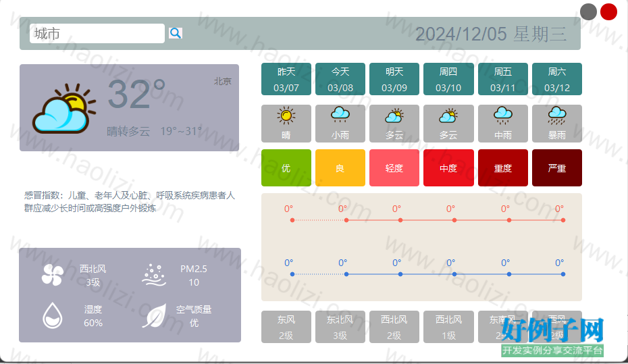
Task: Click the grey round window button
Action: (588, 11)
